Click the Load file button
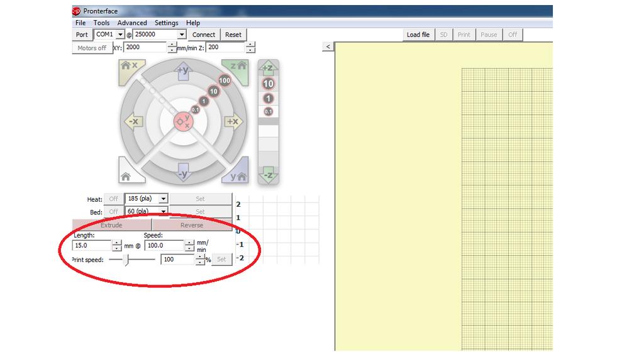 coord(418,35)
